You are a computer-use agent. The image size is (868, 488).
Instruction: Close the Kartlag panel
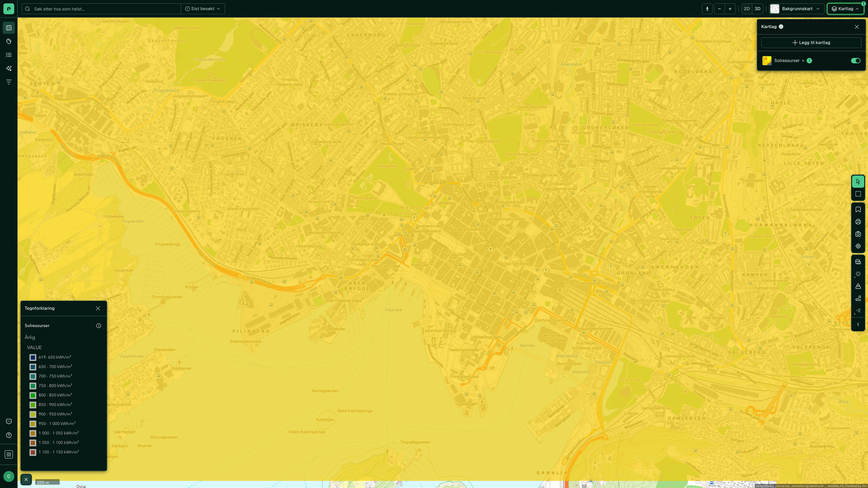pyautogui.click(x=857, y=27)
